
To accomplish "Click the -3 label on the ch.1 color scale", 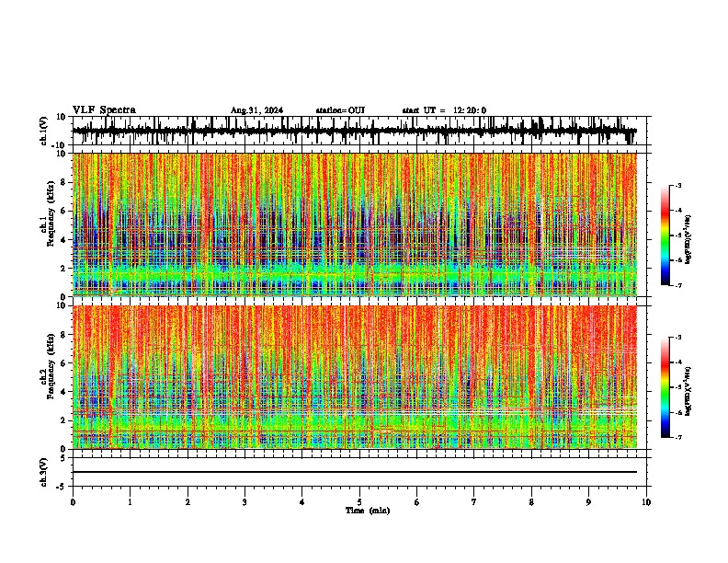I will click(677, 185).
